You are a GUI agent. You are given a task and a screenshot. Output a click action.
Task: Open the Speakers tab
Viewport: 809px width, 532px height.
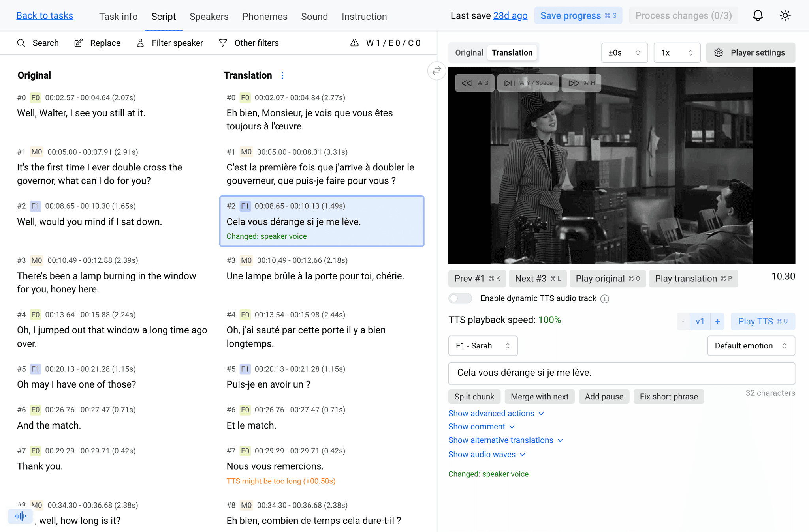tap(209, 17)
